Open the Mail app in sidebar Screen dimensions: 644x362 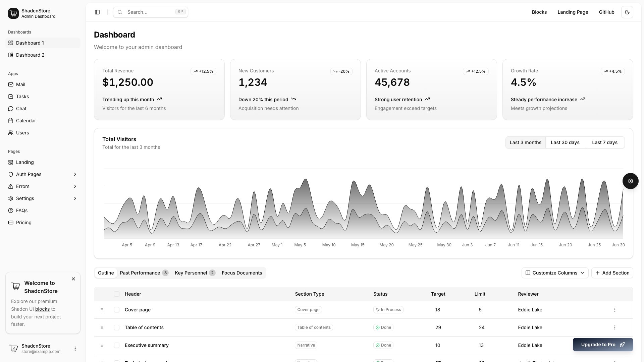(21, 84)
